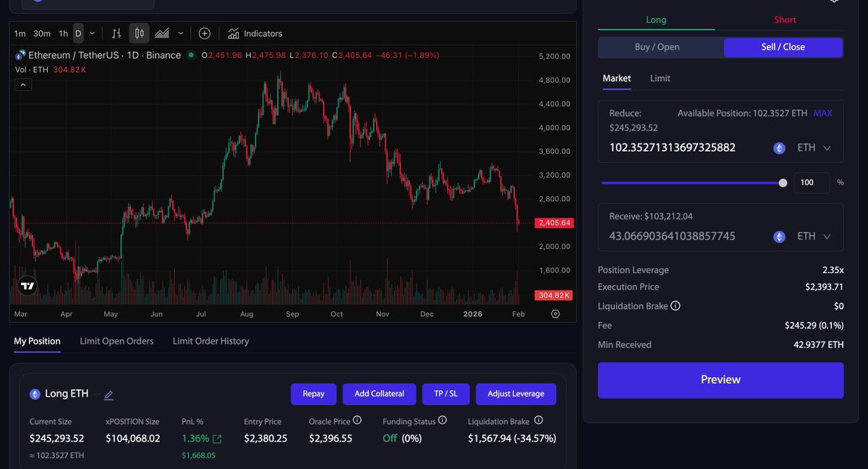Image resolution: width=868 pixels, height=469 pixels.
Task: Select Buy / Open mode
Action: click(x=658, y=47)
